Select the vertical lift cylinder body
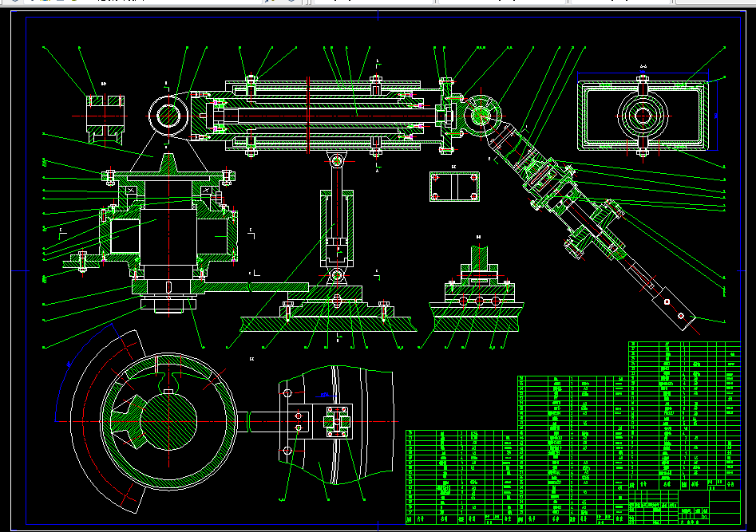Image resolution: width=756 pixels, height=532 pixels. [337, 228]
